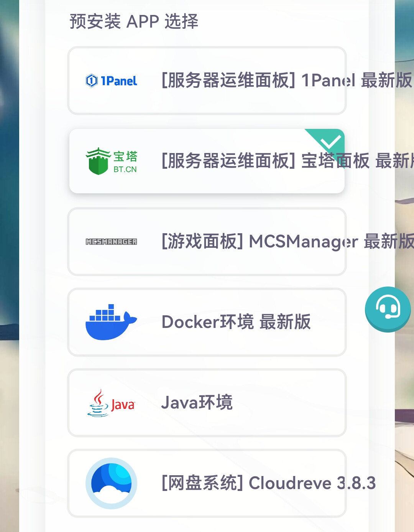Click the Cloudreve round cloud icon
The width and height of the screenshot is (414, 532).
pyautogui.click(x=111, y=483)
